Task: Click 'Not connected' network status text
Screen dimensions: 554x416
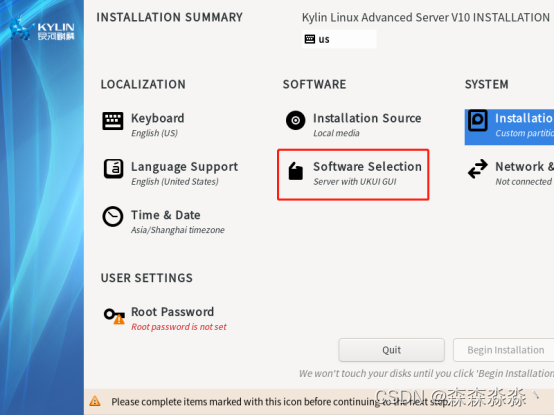Action: 524,182
